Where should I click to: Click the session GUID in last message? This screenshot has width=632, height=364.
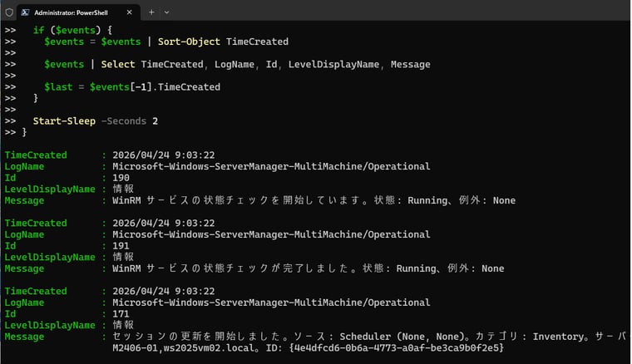coord(397,348)
